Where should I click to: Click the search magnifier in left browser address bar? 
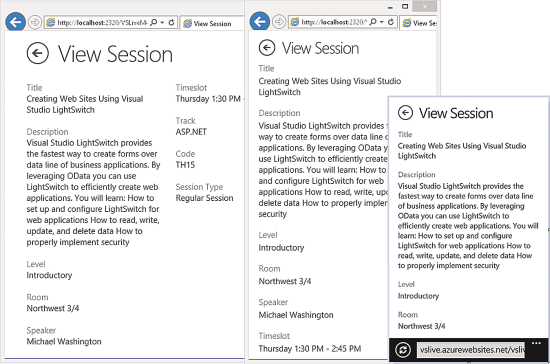(153, 22)
